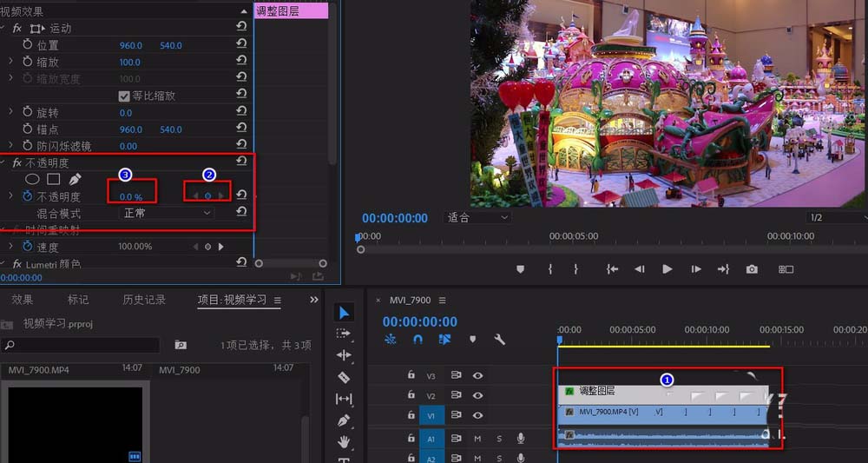Reset the 缩放 parameter
868x463 pixels.
(x=241, y=60)
